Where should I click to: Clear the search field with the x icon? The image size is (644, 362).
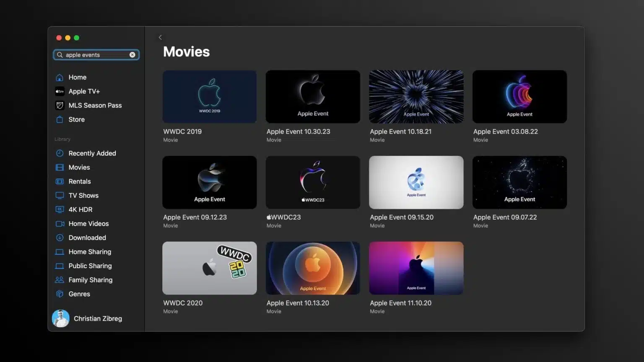point(132,55)
